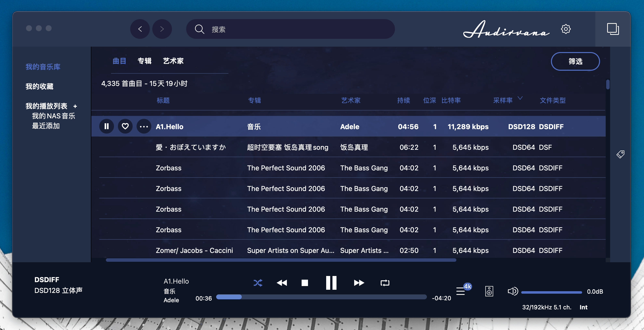The width and height of the screenshot is (644, 330).
Task: Pause A1.Hello from the row button
Action: point(107,126)
